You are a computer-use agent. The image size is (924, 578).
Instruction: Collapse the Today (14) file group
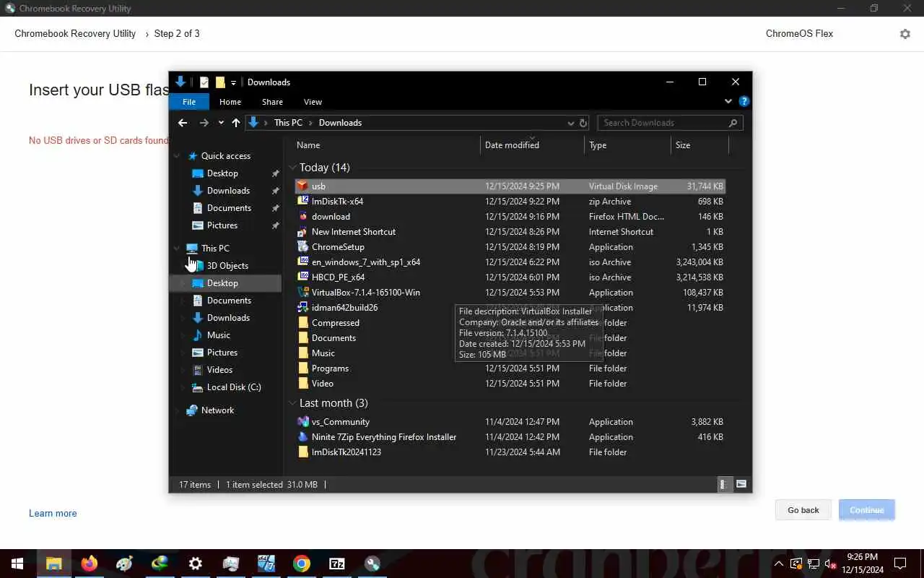tap(292, 168)
